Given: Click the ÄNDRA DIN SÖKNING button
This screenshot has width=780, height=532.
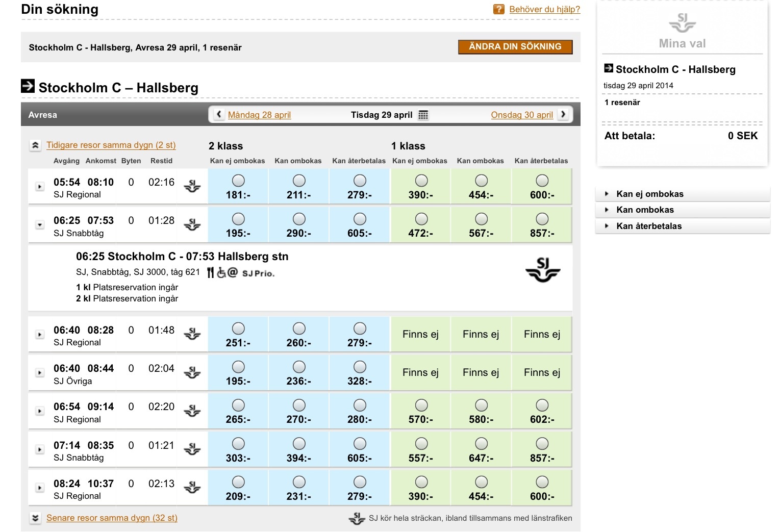Looking at the screenshot, I should (515, 47).
